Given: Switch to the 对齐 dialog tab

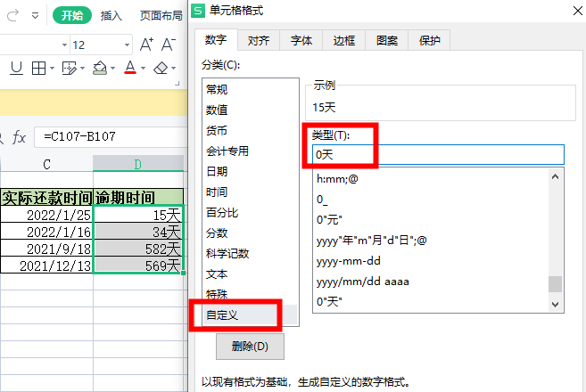Looking at the screenshot, I should tap(259, 40).
